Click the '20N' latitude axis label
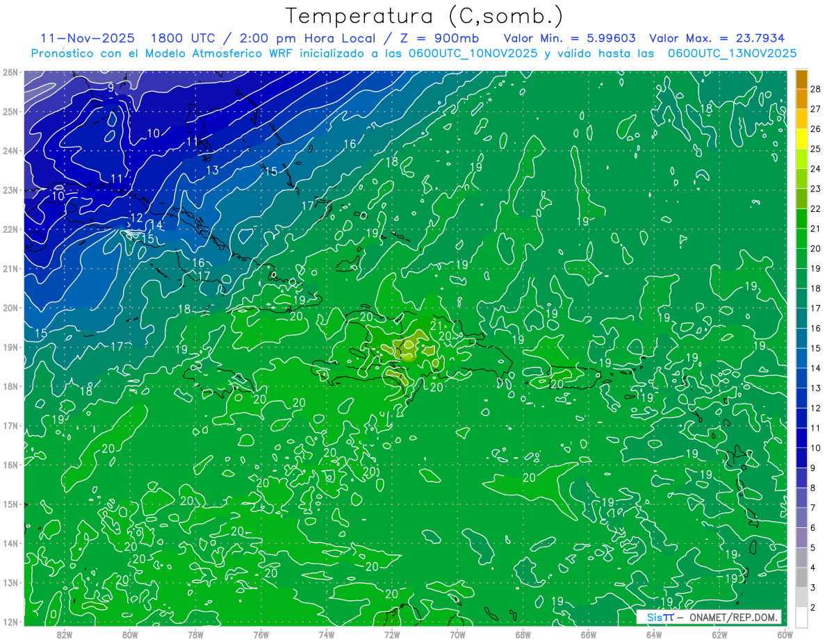Screen dimensions: 834x644 [10, 308]
